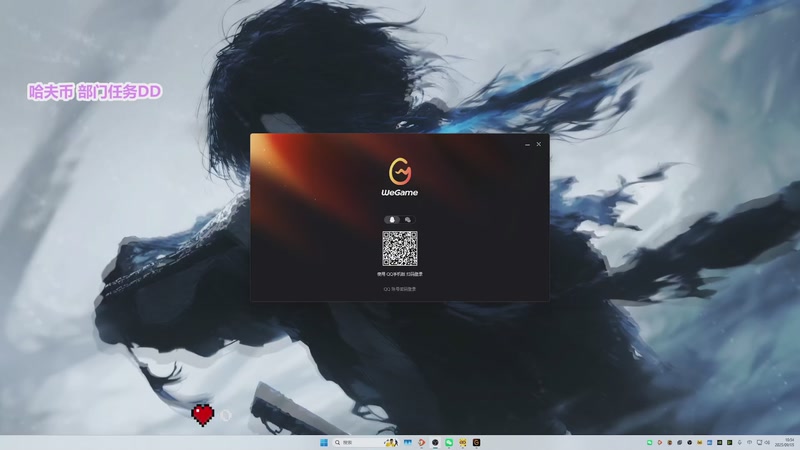Viewport: 800px width, 450px height.
Task: Open the red-orange app in the taskbar
Action: tap(421, 442)
